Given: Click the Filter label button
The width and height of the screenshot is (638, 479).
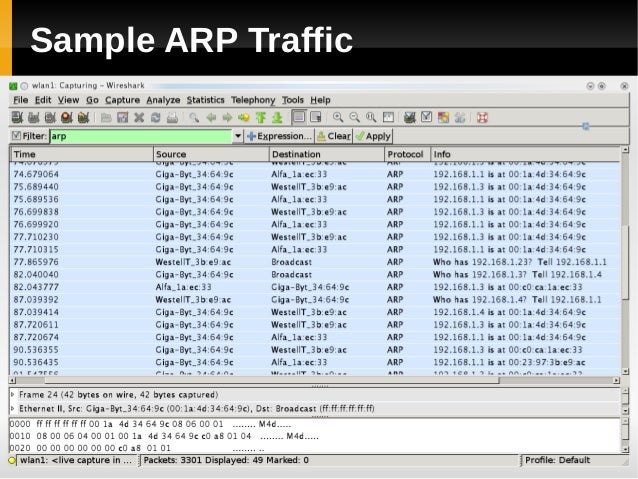Looking at the screenshot, I should [x=29, y=136].
